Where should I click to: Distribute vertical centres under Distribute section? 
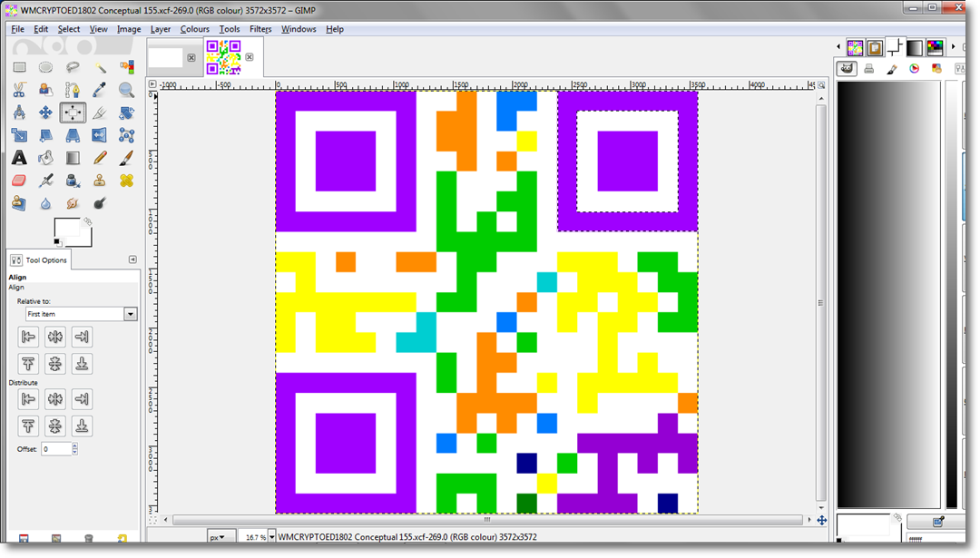click(x=55, y=426)
